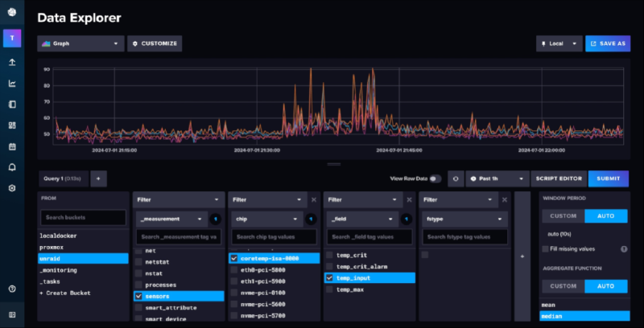Screen dimensions: 644x328
Task: Click the SUBMIT button
Action: pos(608,178)
